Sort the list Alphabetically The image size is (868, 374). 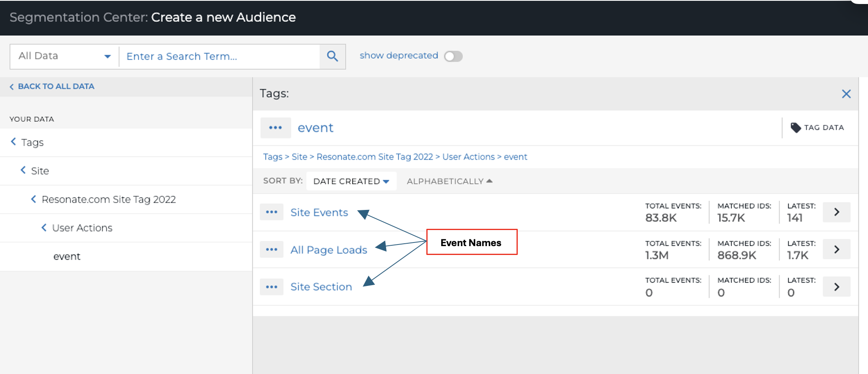click(449, 181)
